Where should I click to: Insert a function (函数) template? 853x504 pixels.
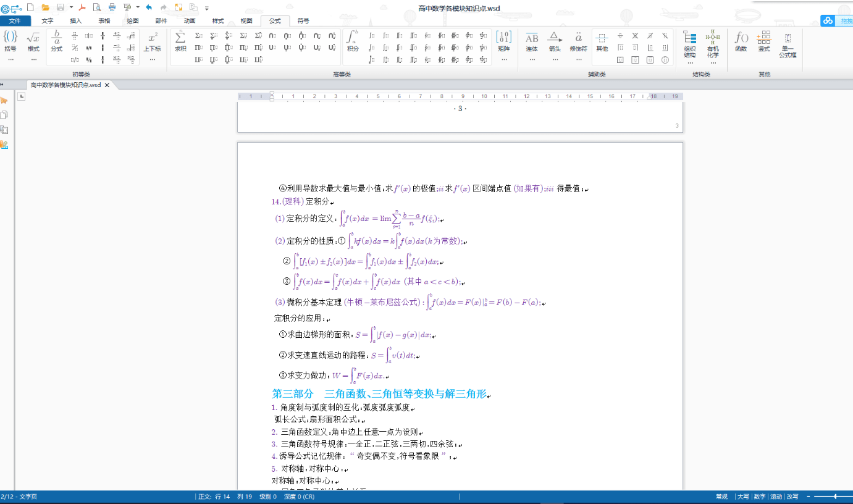pyautogui.click(x=741, y=41)
